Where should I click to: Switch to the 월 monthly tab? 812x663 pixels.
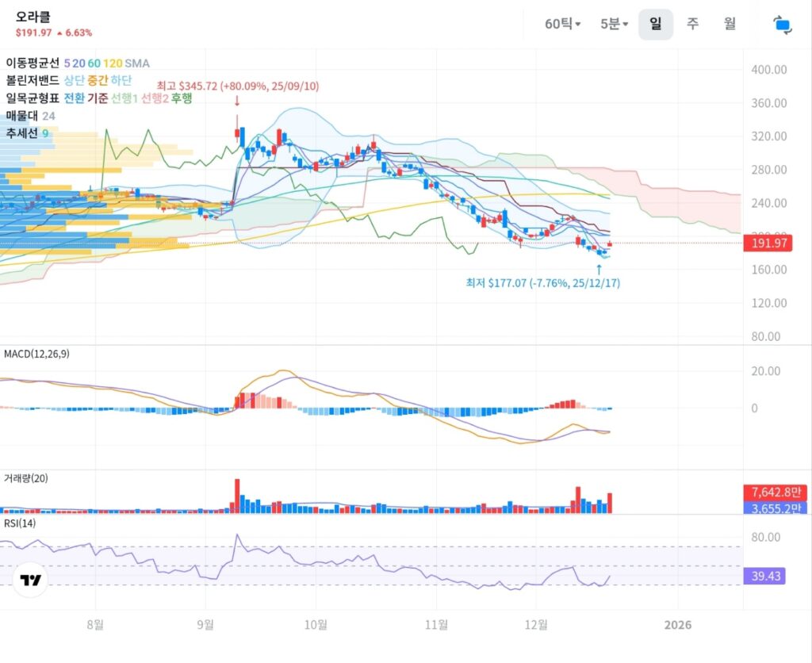tap(730, 24)
